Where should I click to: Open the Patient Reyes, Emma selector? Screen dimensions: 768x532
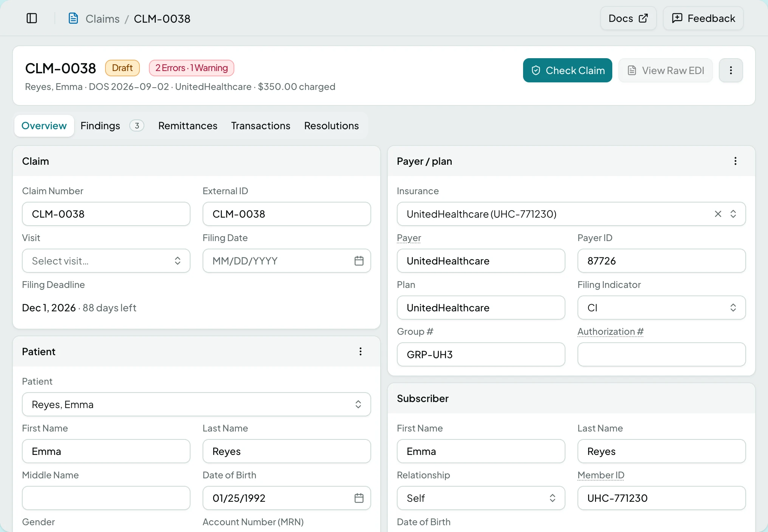coord(196,404)
